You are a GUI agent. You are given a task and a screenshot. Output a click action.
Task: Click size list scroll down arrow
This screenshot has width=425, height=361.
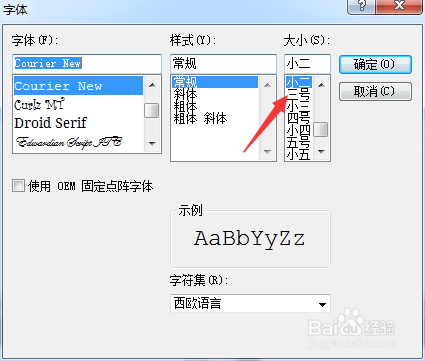coord(321,152)
